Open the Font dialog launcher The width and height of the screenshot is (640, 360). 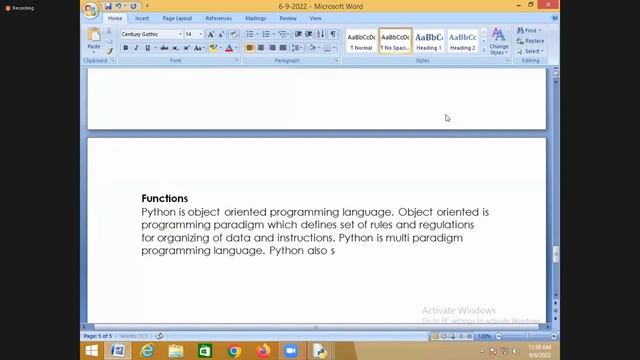point(237,60)
